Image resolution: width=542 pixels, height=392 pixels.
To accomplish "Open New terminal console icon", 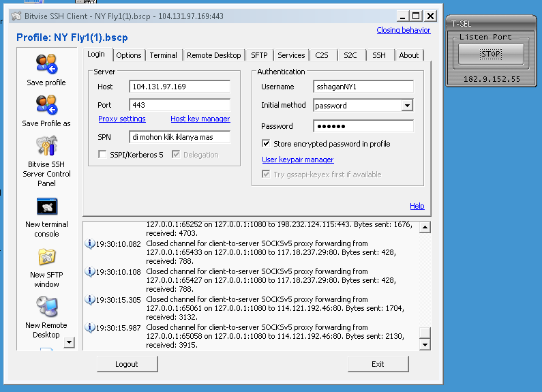I will 46,207.
